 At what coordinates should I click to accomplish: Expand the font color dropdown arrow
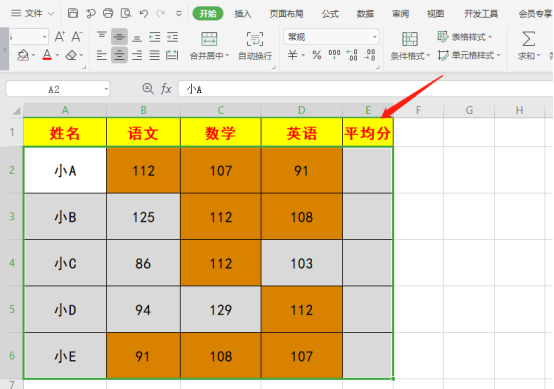(57, 55)
